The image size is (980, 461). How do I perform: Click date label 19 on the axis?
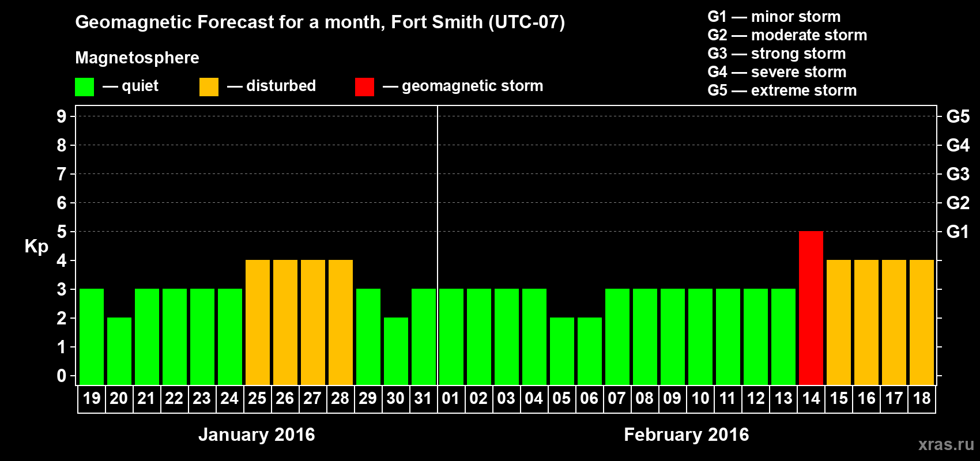pyautogui.click(x=92, y=399)
